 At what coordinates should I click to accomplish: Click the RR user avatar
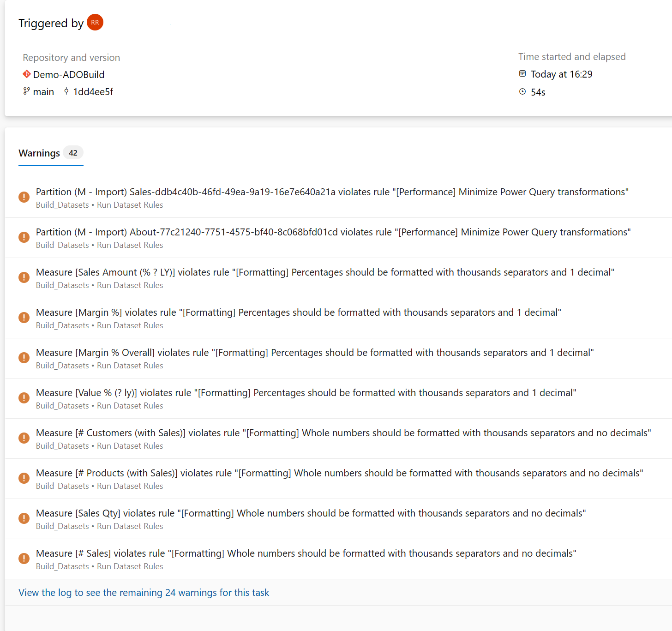[x=95, y=22]
